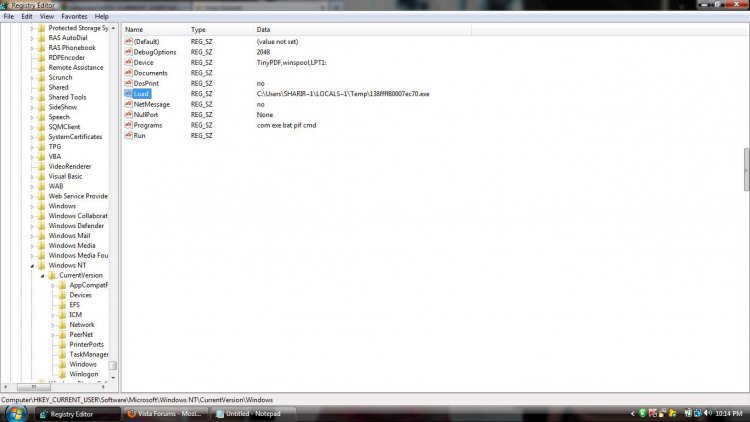Click the Shared Tools folder icon
This screenshot has height=422, width=750.
[42, 97]
